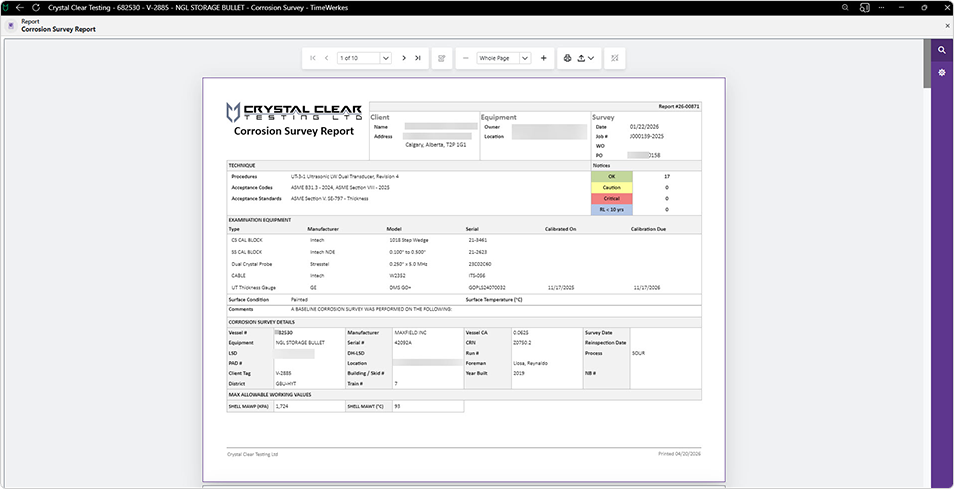The width and height of the screenshot is (954, 489).
Task: Zoom in with plus button
Action: click(x=543, y=58)
